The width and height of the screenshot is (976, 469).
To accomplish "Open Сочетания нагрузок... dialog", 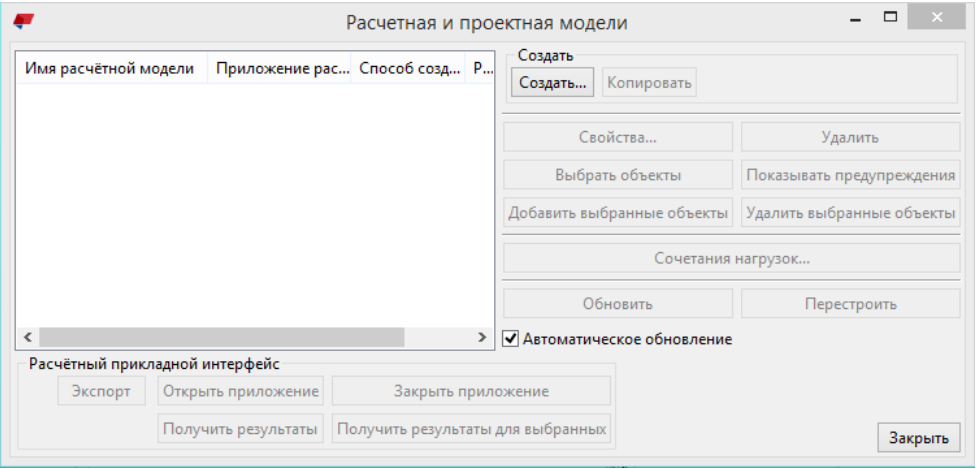I will pos(731,258).
